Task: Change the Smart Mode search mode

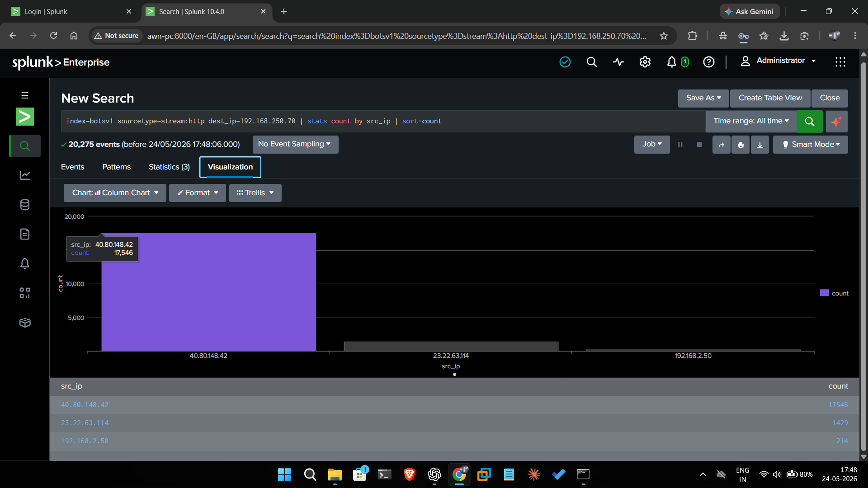Action: click(x=811, y=145)
